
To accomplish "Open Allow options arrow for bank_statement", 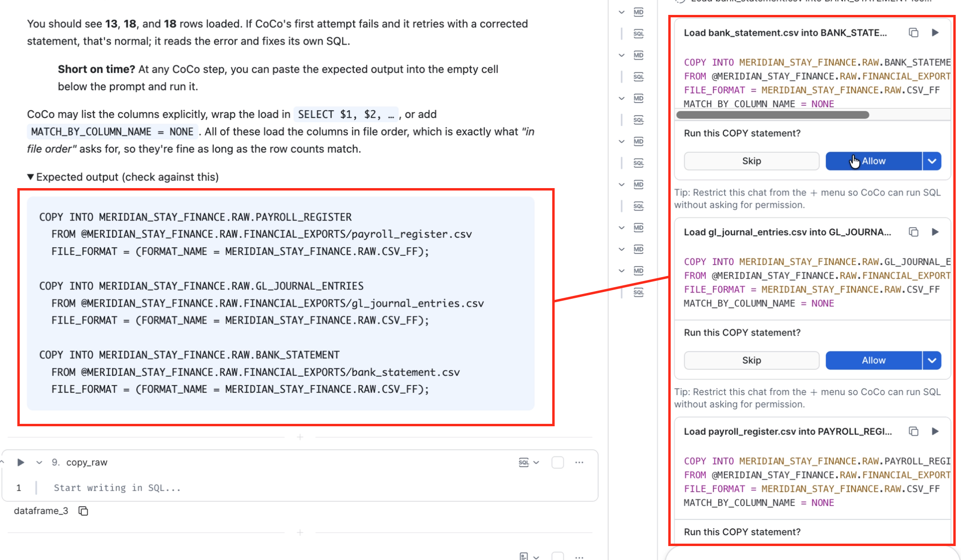I will [x=932, y=161].
